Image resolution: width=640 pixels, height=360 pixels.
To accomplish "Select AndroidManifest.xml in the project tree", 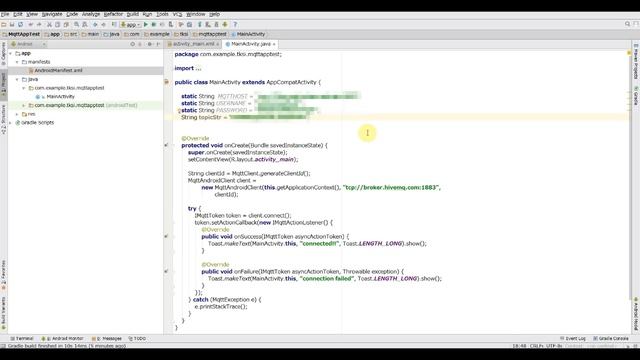I will click(58, 71).
